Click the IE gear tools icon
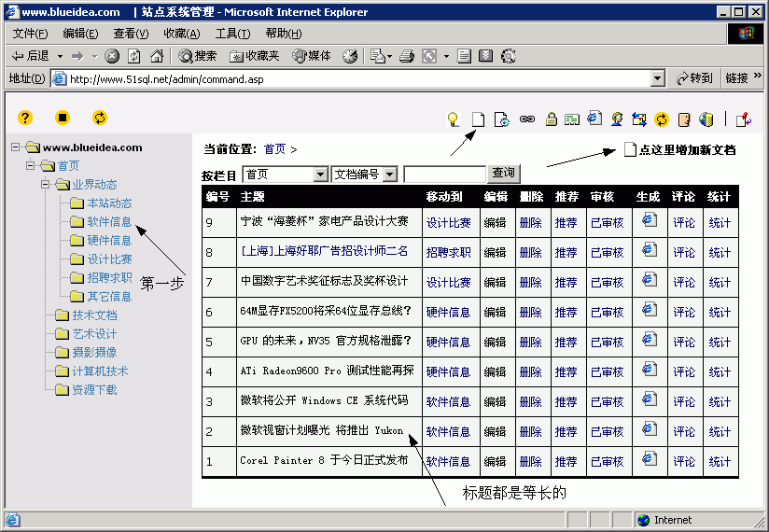The width and height of the screenshot is (769, 532). (x=509, y=56)
